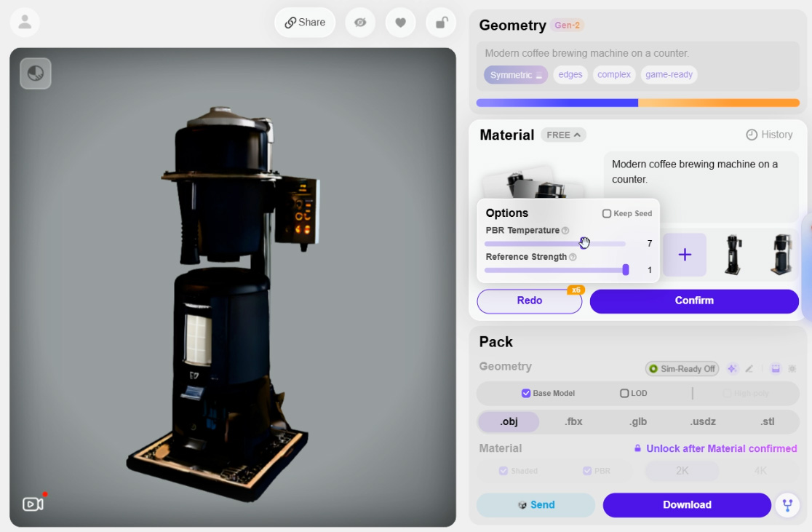Screen dimensions: 812x532
Task: Select the .glb export format
Action: [637, 421]
